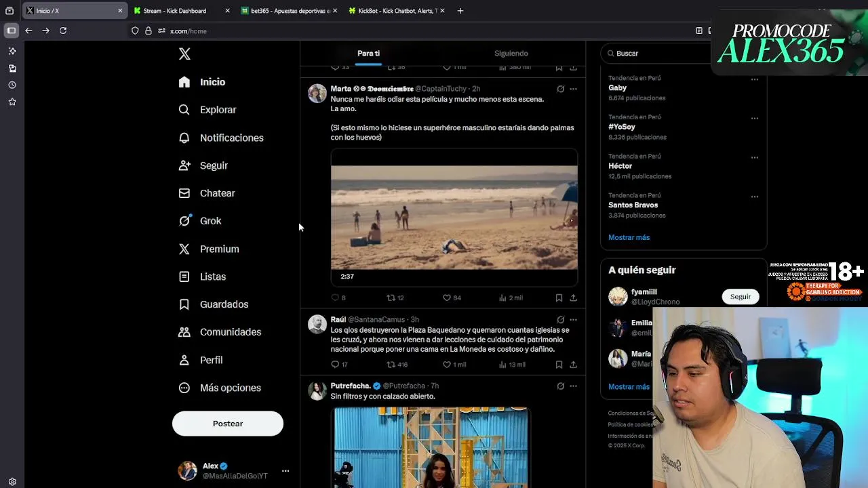Repost Raúl's post with 416 reposts
This screenshot has width=868, height=488.
pyautogui.click(x=397, y=365)
